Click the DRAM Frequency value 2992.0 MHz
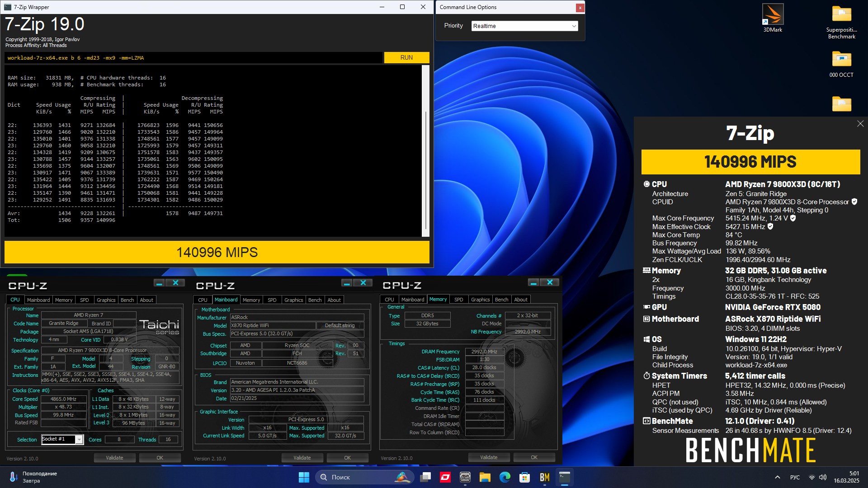868x488 pixels. tap(484, 352)
